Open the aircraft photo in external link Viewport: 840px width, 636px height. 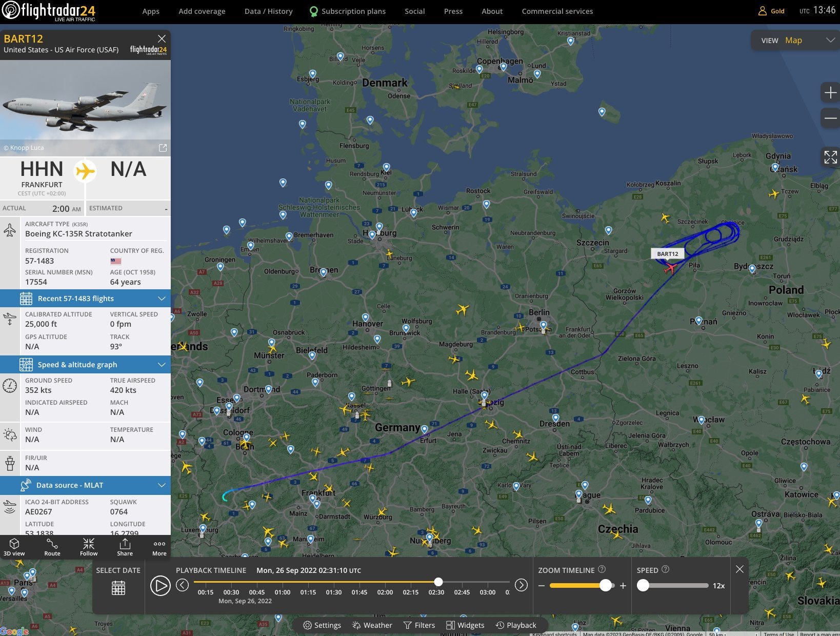coord(163,148)
